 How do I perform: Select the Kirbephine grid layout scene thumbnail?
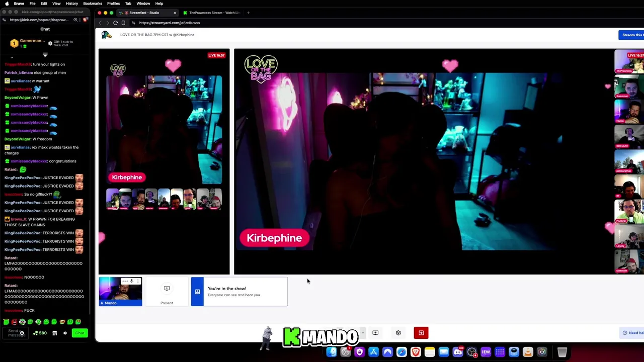coord(164,161)
